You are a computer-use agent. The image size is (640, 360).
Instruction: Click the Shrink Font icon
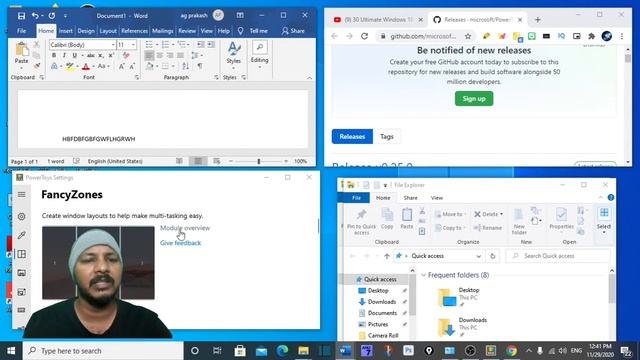coord(132,66)
